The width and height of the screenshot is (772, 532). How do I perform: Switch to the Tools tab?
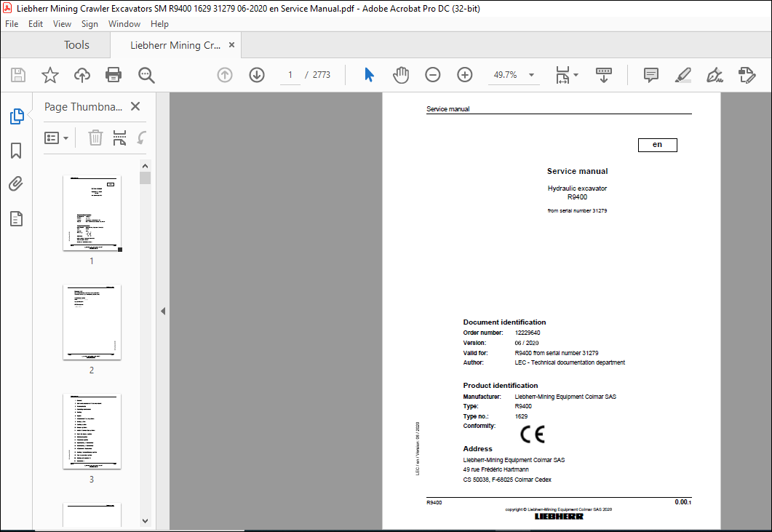tap(76, 45)
